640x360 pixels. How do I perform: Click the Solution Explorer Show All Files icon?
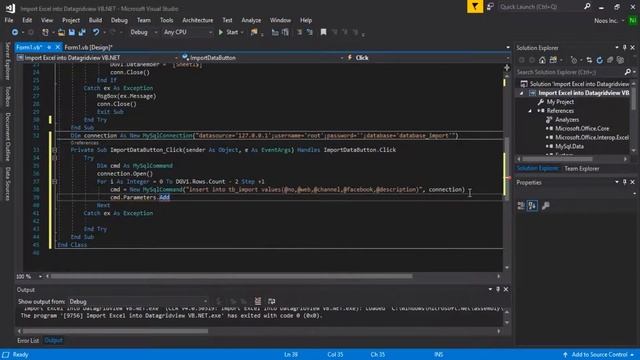(x=620, y=60)
